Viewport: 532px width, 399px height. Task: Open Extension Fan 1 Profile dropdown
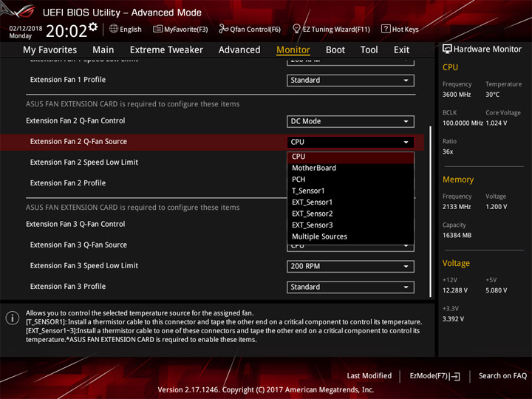(350, 81)
